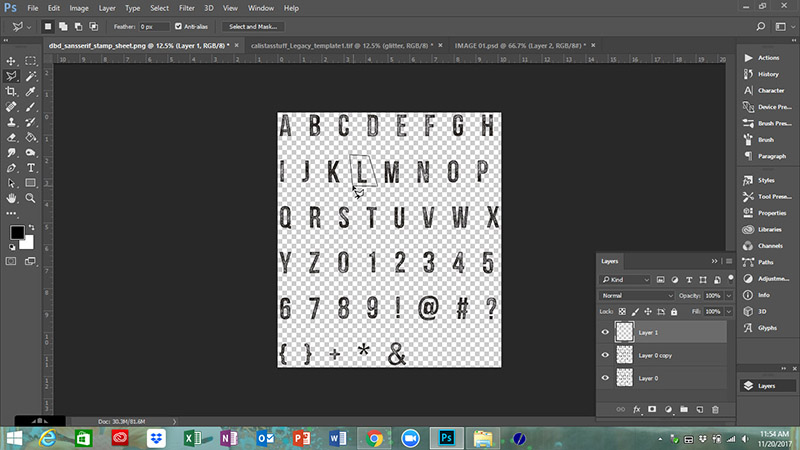Click the foreground color swatch
This screenshot has height=450, width=800.
pos(17,232)
